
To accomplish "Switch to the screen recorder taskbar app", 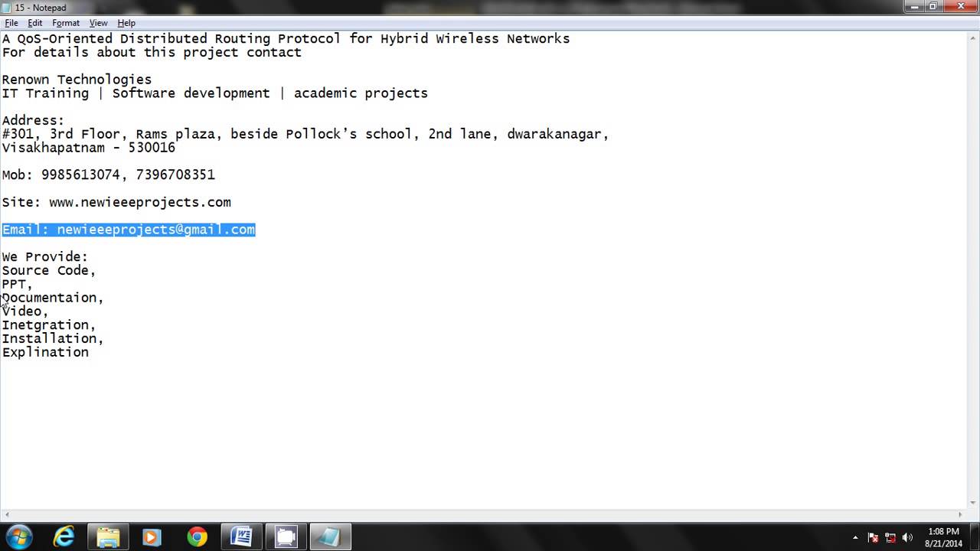I will 286,537.
